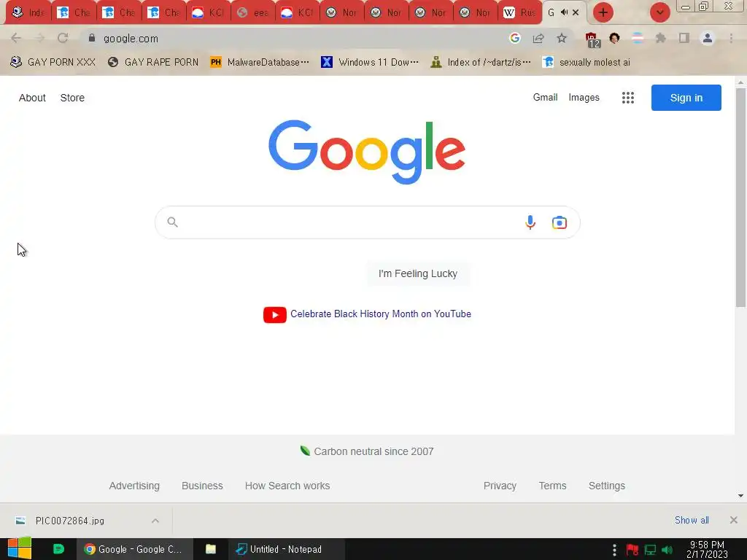Open the Terms footer link
Screen dimensions: 747x560
(x=553, y=486)
